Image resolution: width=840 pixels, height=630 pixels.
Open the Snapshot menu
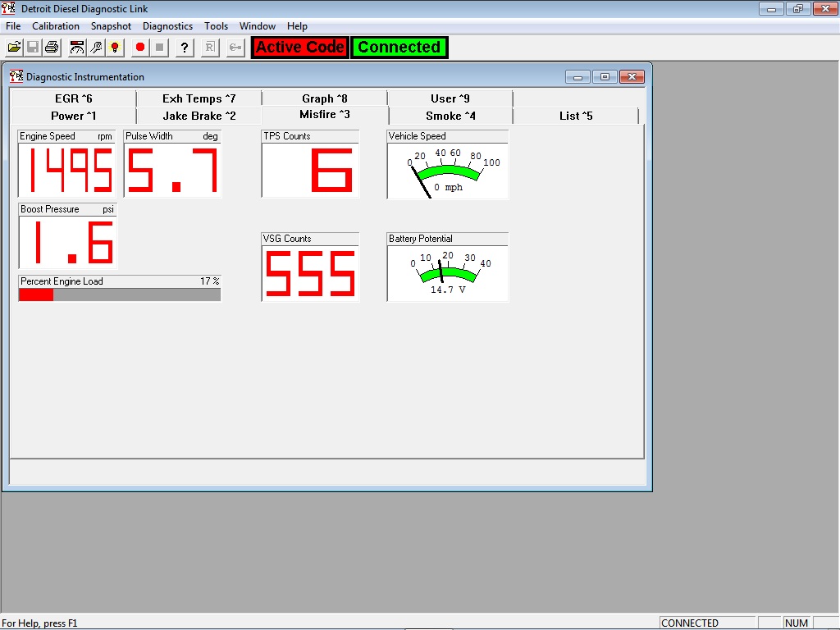click(x=111, y=25)
